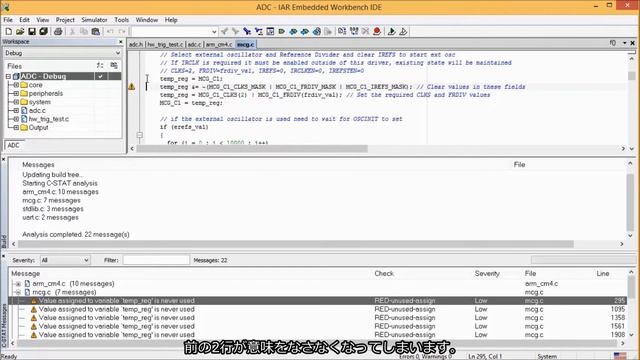
Task: Click the Filter input field
Action: tap(156, 260)
